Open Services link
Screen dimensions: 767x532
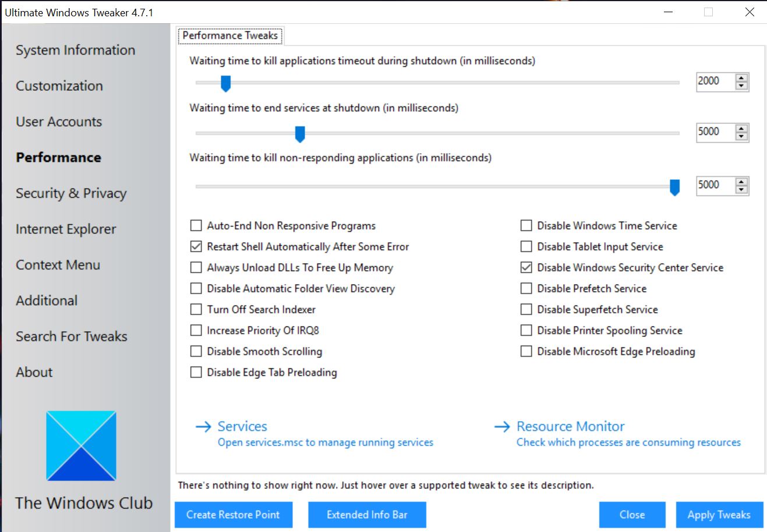[242, 427]
